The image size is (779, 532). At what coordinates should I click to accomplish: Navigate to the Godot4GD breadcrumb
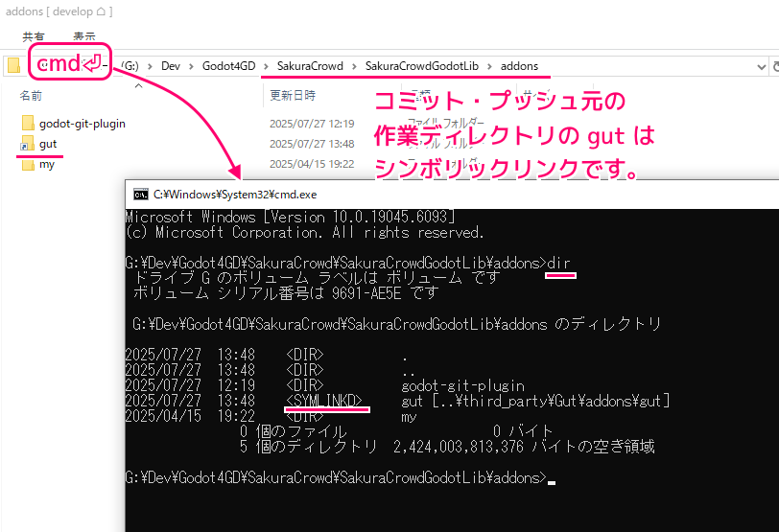[x=228, y=66]
